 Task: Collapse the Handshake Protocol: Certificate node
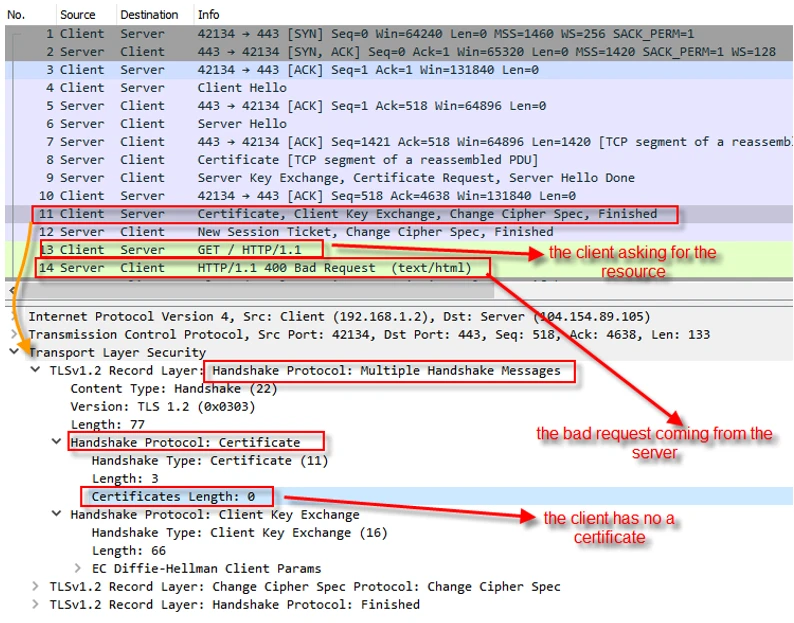[x=57, y=442]
